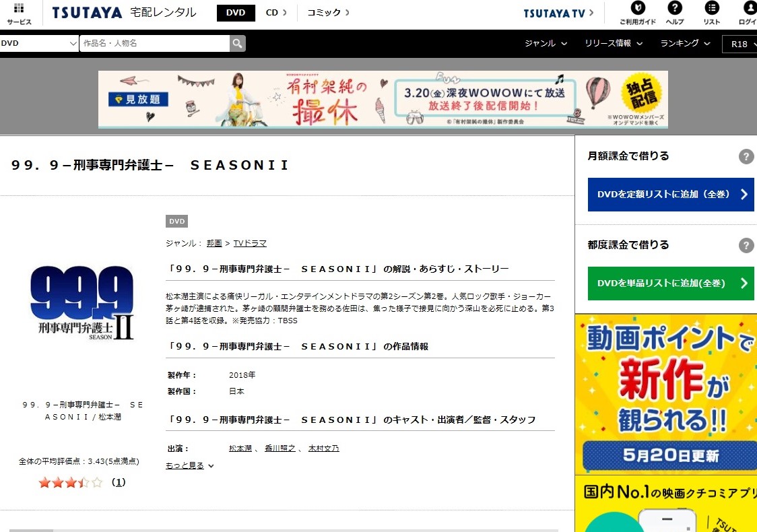Click help icon beside 都度課金で借りる

[x=746, y=245]
